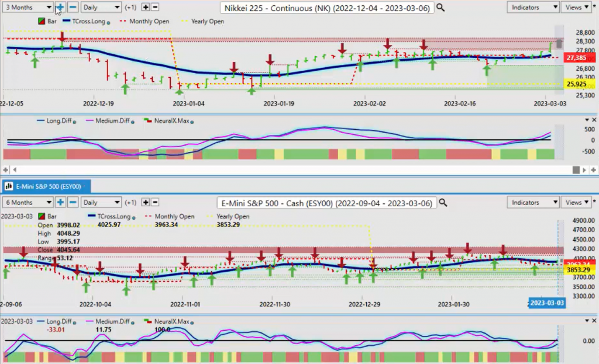The height and width of the screenshot is (364, 599).
Task: Click the red 27,385 price label
Action: click(x=577, y=58)
